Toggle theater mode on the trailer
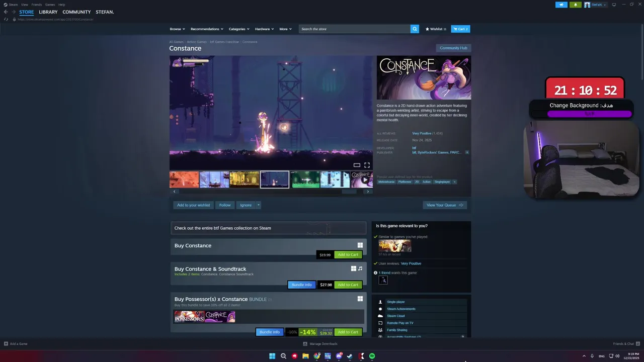Viewport: 644px width, 362px height. click(x=357, y=165)
